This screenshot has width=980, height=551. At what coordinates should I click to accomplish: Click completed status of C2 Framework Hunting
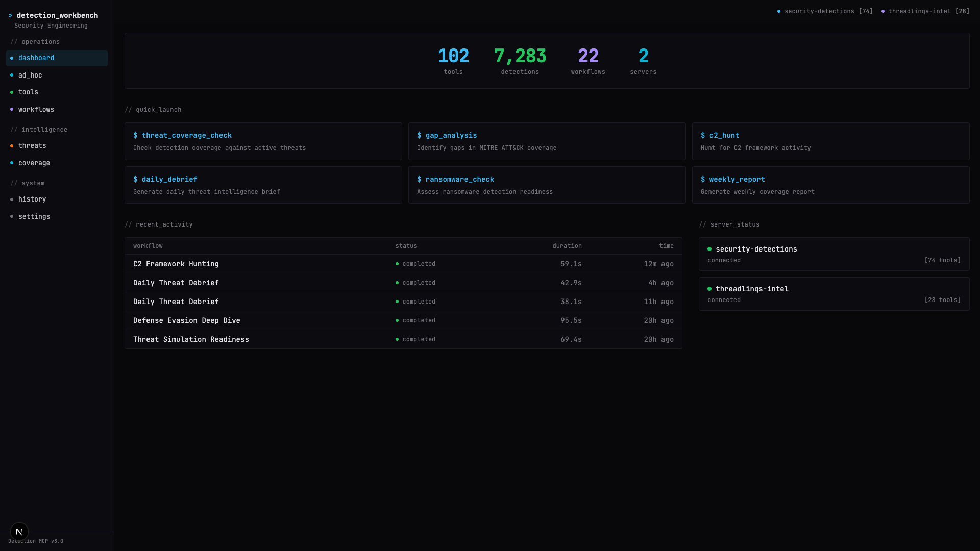(415, 264)
